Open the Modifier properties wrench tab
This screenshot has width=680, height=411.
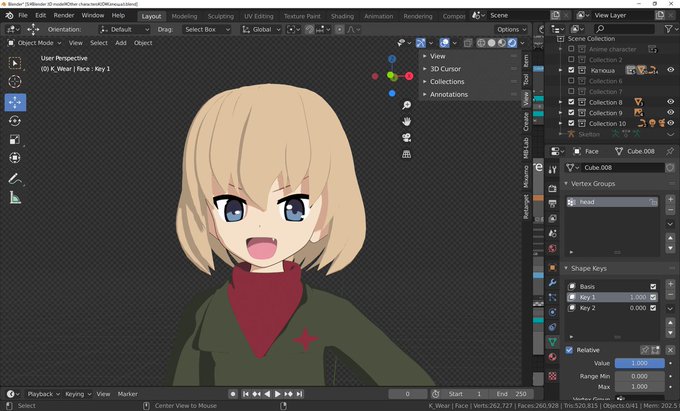[552, 283]
